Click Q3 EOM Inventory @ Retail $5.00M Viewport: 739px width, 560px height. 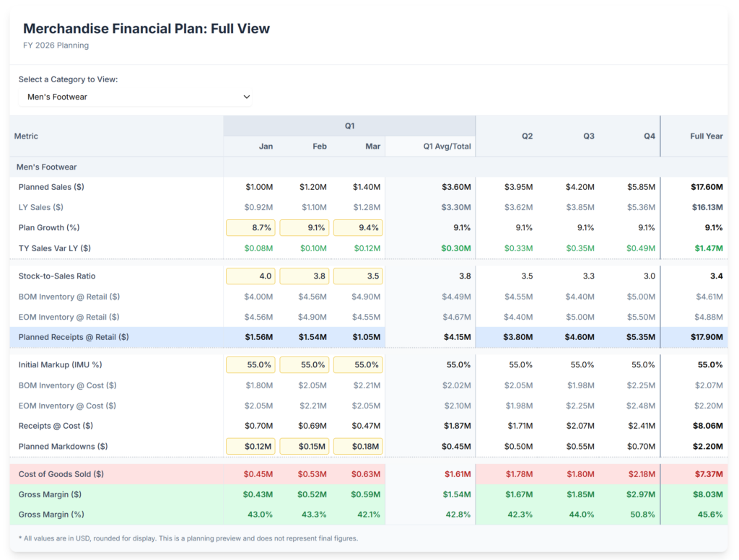coord(580,318)
